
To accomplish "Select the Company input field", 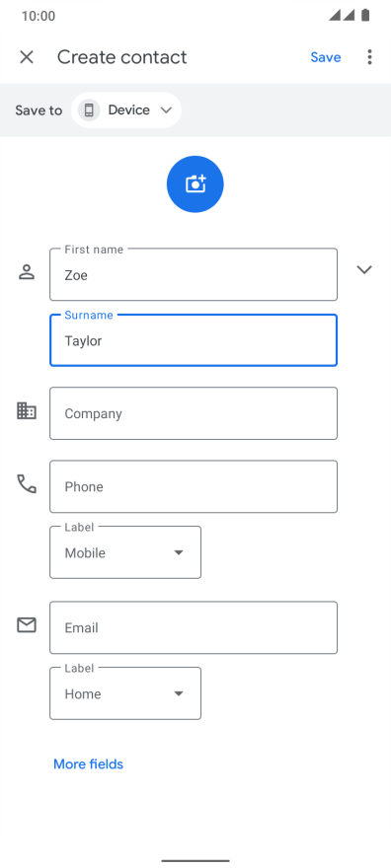I will [194, 413].
